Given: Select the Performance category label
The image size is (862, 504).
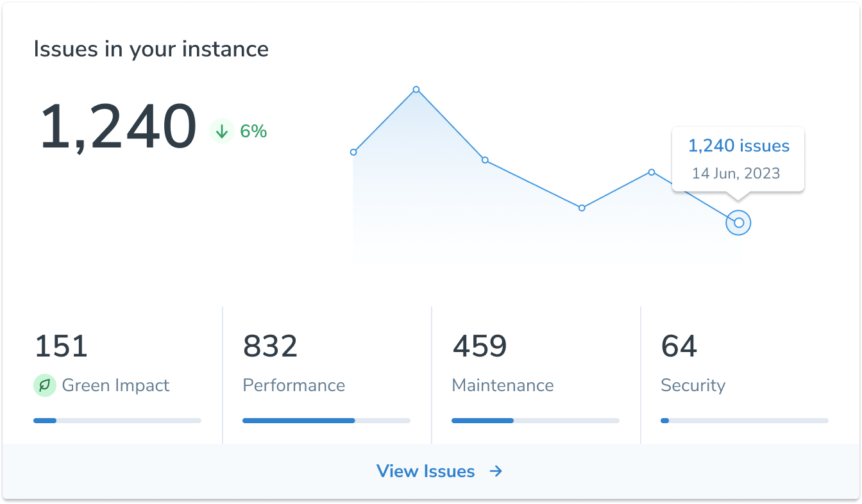Looking at the screenshot, I should (x=294, y=385).
